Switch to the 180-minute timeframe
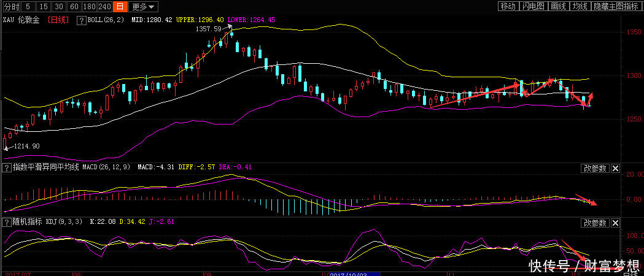The width and height of the screenshot is (644, 276). (90, 7)
